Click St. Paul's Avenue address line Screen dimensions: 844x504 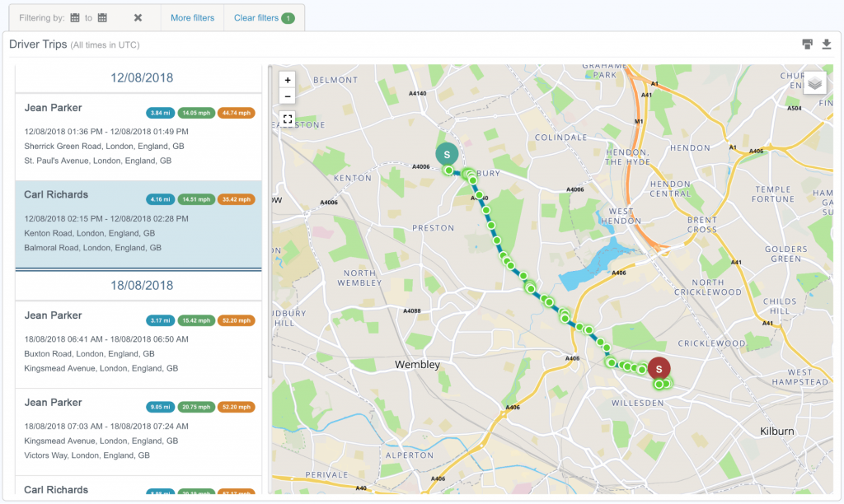click(x=98, y=161)
